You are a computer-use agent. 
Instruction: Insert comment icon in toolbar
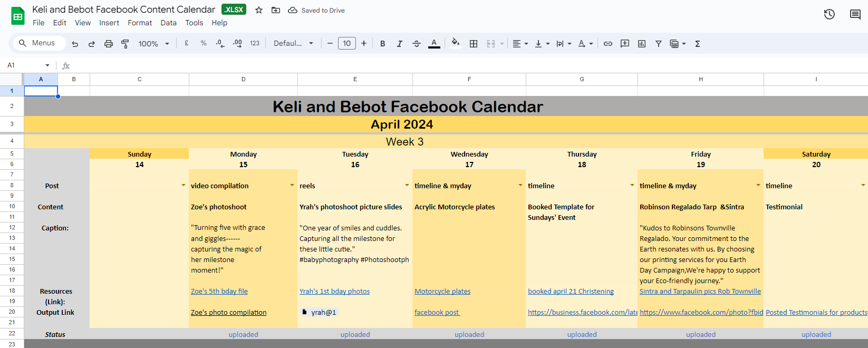tap(625, 44)
